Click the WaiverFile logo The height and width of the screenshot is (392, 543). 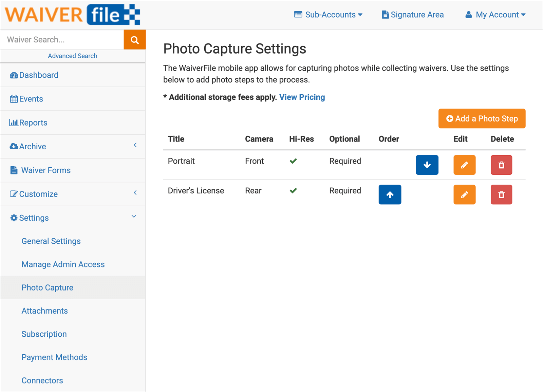point(72,14)
